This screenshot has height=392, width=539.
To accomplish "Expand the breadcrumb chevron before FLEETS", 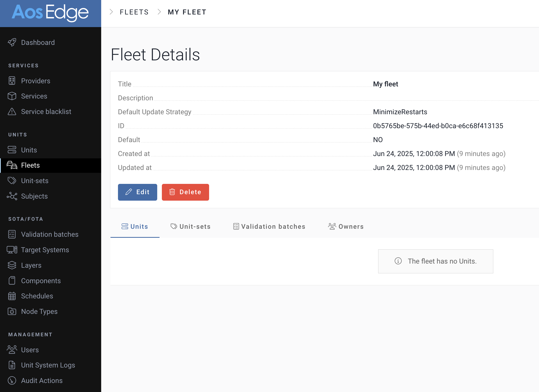I will (111, 12).
